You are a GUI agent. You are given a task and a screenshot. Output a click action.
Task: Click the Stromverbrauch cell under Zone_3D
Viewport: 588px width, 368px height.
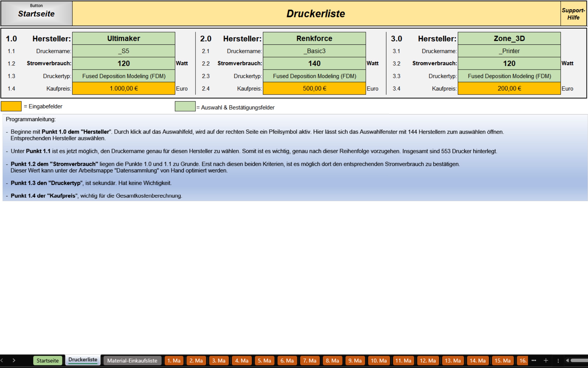509,63
